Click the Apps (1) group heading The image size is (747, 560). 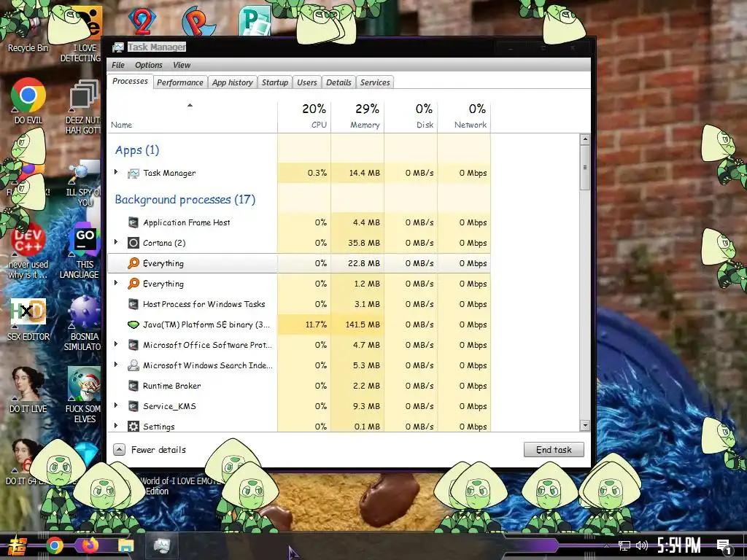[137, 150]
